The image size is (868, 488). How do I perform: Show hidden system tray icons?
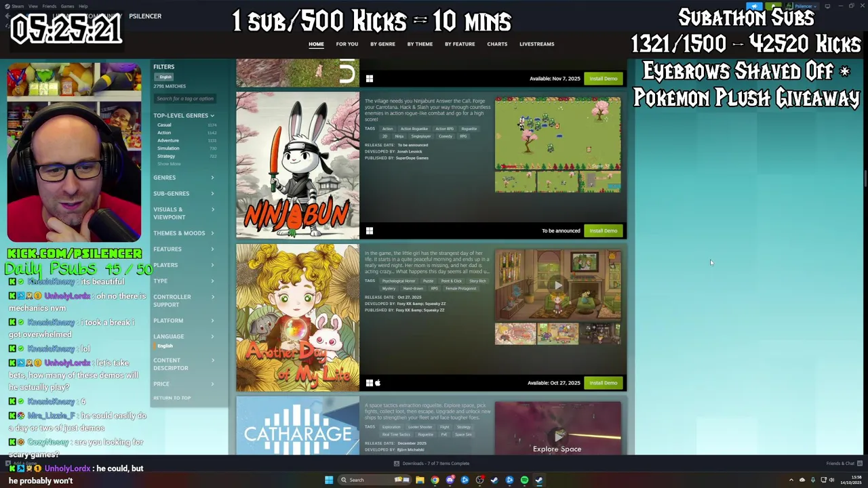click(x=791, y=480)
